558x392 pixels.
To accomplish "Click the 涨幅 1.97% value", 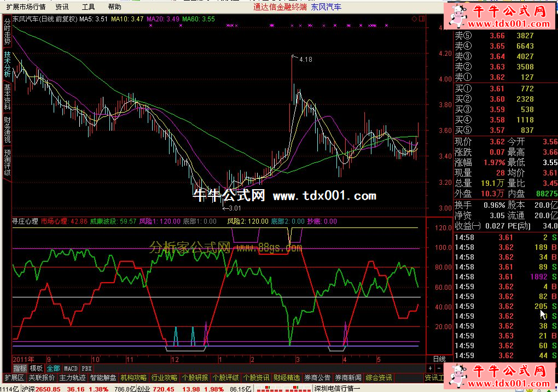I will coord(494,162).
